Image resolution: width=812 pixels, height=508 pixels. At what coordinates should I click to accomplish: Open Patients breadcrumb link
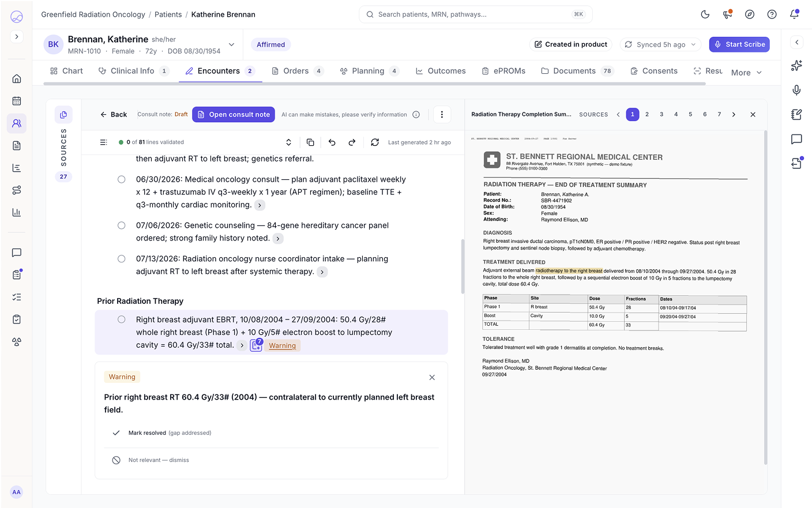click(x=168, y=14)
